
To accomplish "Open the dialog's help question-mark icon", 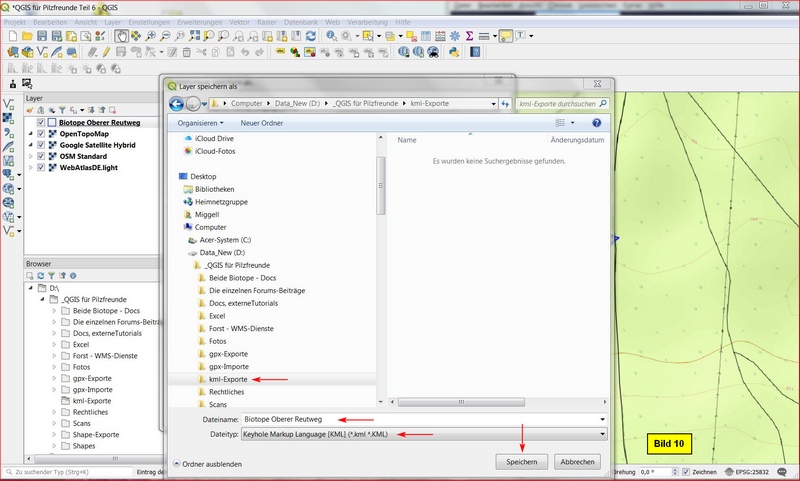I will [596, 123].
